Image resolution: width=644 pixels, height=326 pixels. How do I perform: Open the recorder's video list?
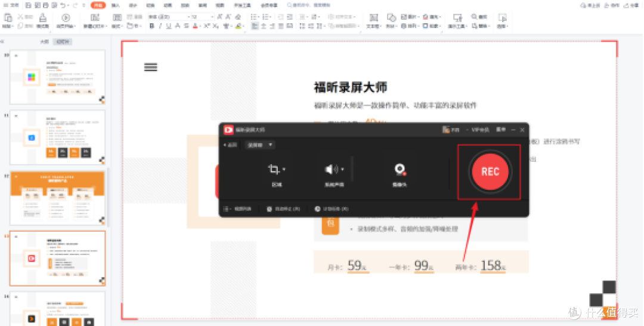click(237, 209)
